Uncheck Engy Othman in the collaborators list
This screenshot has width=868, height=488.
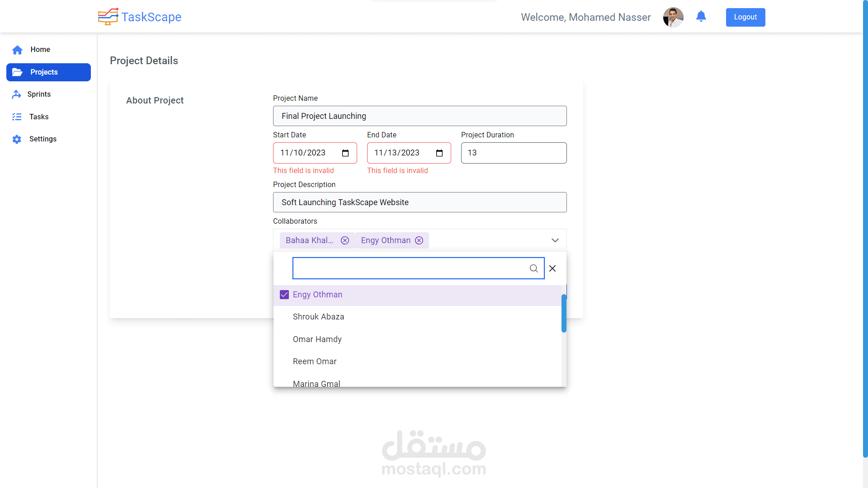(284, 294)
